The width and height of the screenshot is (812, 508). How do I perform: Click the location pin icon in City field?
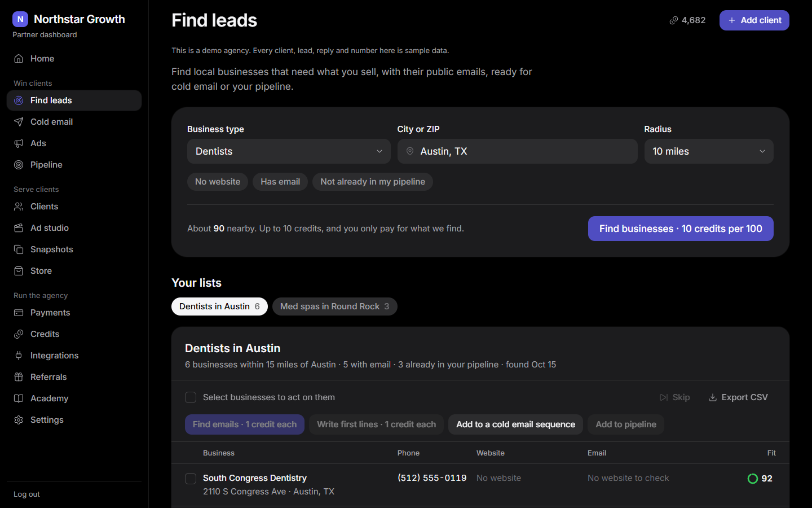coord(410,151)
